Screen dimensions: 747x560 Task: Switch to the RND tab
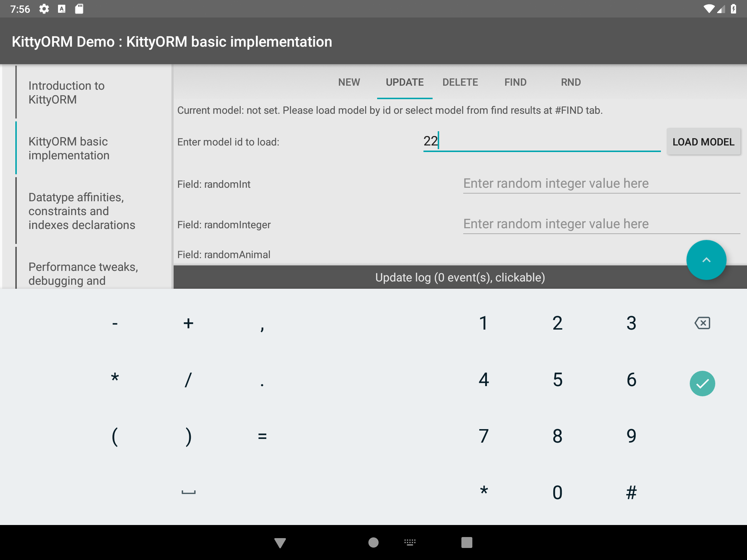(x=571, y=82)
